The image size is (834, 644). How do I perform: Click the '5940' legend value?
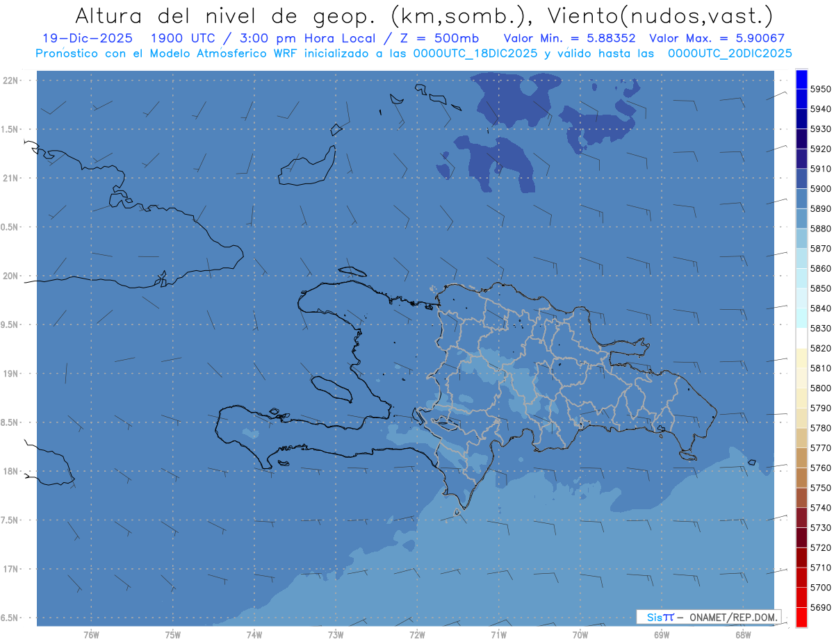coord(820,109)
